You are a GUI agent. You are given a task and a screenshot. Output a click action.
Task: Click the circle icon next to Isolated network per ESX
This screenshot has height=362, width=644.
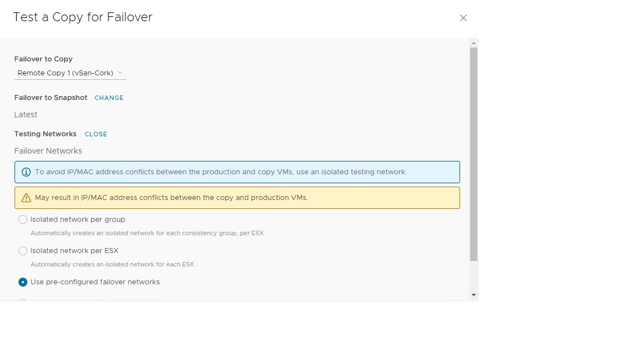(x=23, y=251)
